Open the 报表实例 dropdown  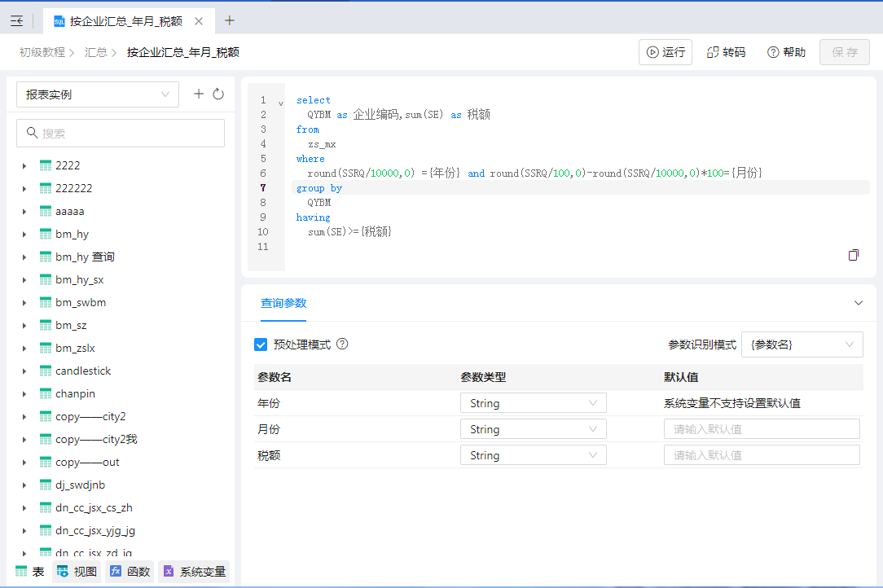coord(97,94)
